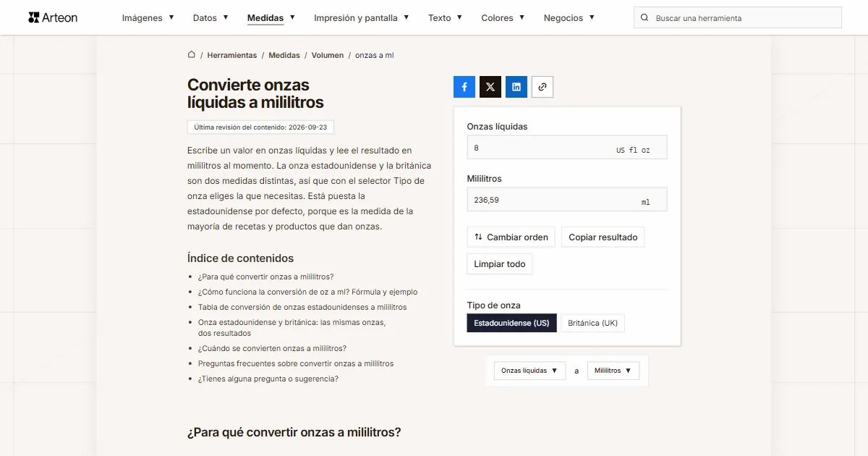This screenshot has height=456, width=868.
Task: Click the Índice de contenidos heading
Action: point(240,258)
